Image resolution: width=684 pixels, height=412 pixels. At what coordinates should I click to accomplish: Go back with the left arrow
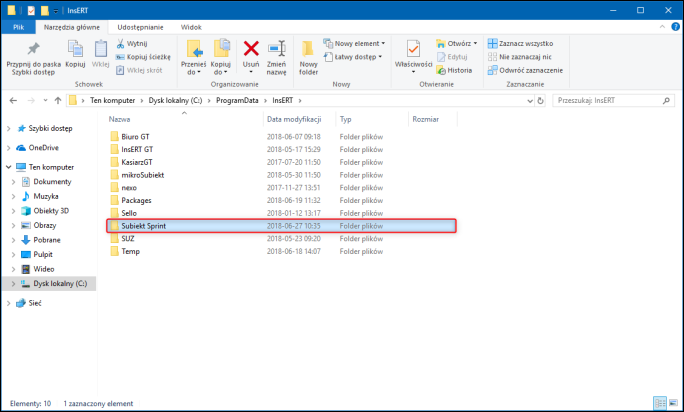[13, 100]
